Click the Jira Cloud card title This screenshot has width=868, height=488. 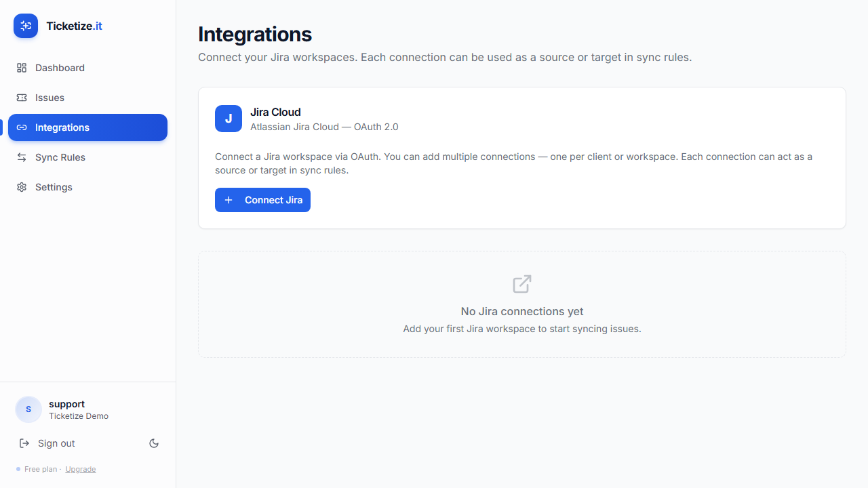point(275,112)
